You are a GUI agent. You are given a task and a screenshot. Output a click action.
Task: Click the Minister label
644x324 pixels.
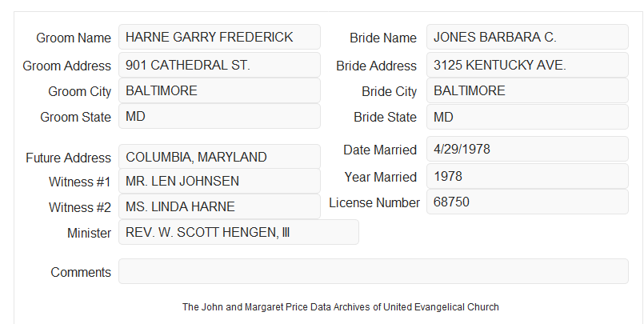pos(89,234)
